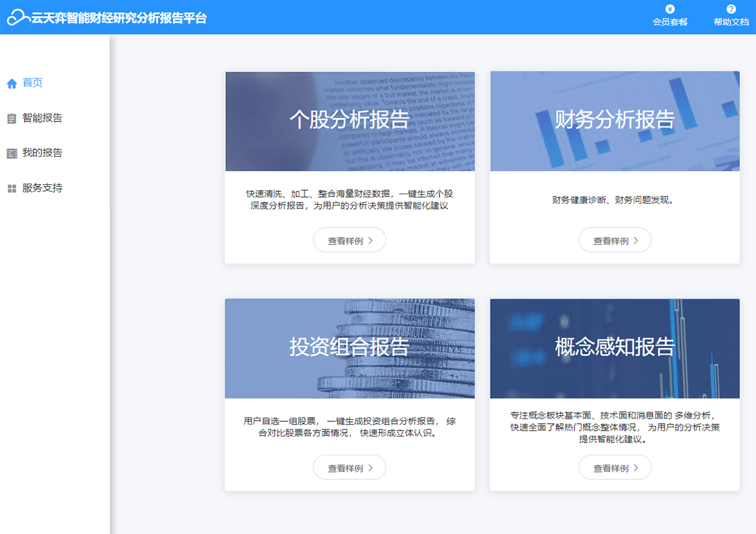756x534 pixels.
Task: Select the 概念感知报告 banner image
Action: point(614,348)
